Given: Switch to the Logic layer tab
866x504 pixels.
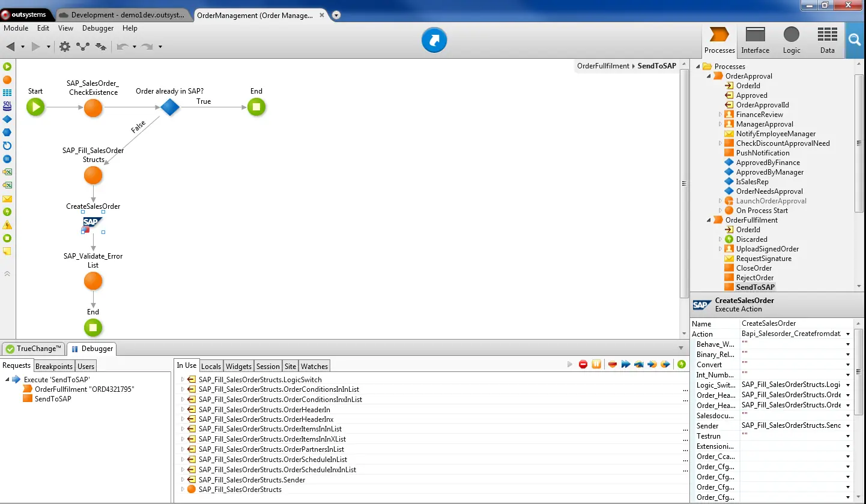Looking at the screenshot, I should click(x=792, y=40).
